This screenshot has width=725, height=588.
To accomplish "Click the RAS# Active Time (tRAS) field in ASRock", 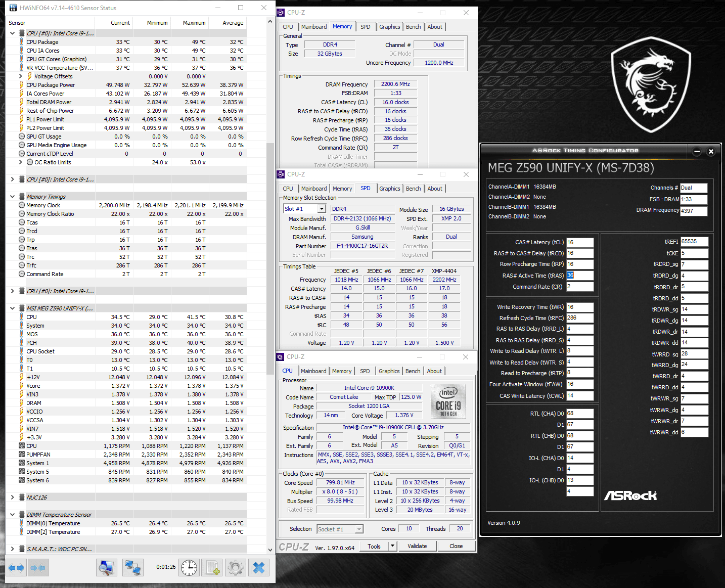I will tap(579, 276).
